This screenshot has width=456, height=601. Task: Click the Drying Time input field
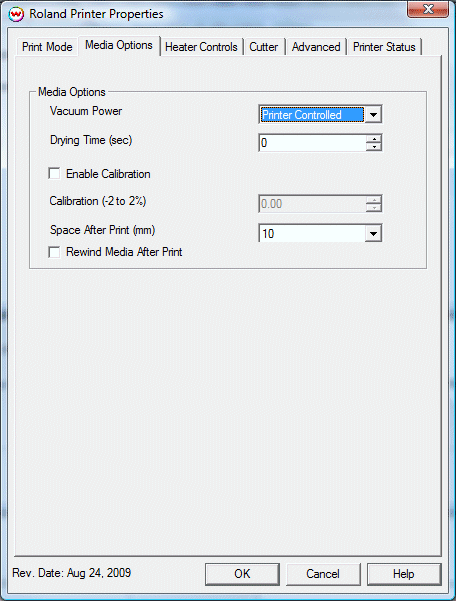(312, 143)
